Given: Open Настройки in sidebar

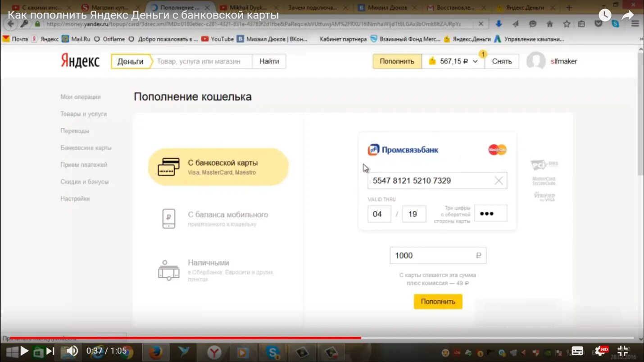Looking at the screenshot, I should [x=75, y=199].
